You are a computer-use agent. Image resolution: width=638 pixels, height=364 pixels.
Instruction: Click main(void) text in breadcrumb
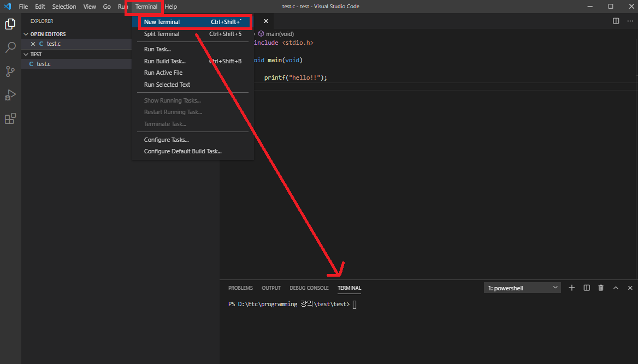click(x=280, y=34)
